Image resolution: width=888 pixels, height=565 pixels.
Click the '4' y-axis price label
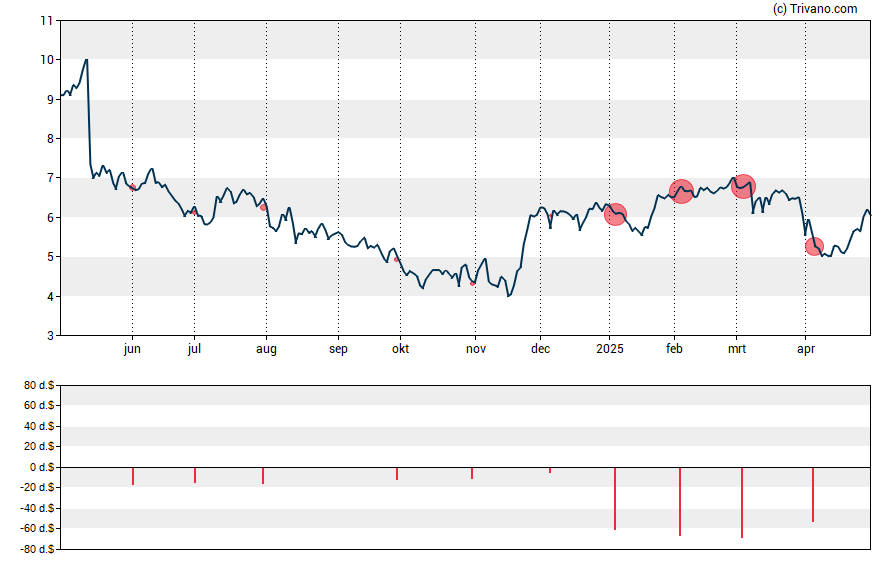click(50, 297)
